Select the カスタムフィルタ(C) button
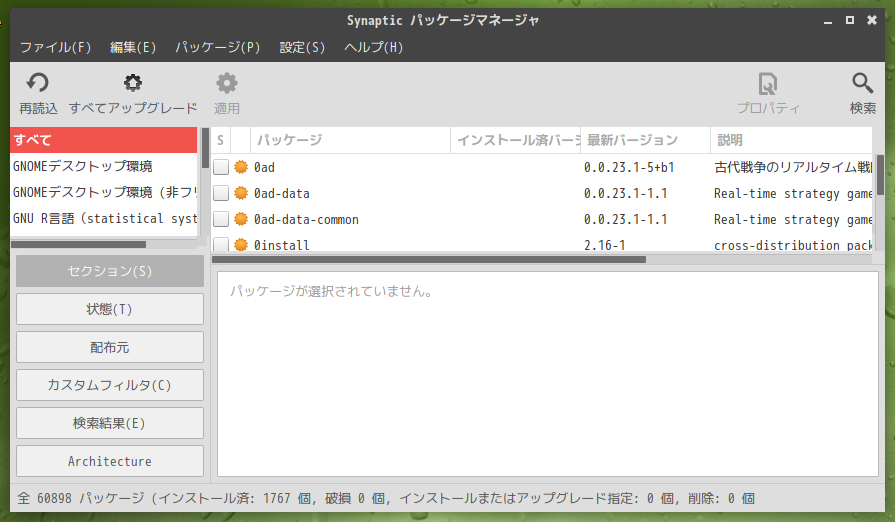 pos(110,385)
